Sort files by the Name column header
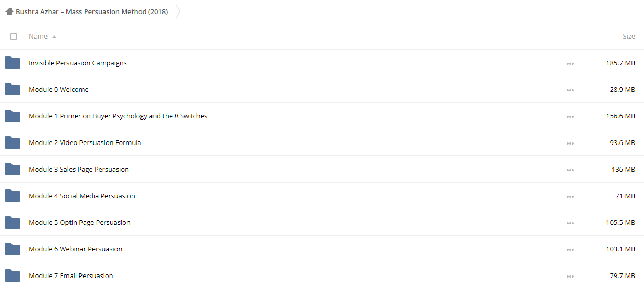Screen dimensions: 644x288 (x=38, y=37)
